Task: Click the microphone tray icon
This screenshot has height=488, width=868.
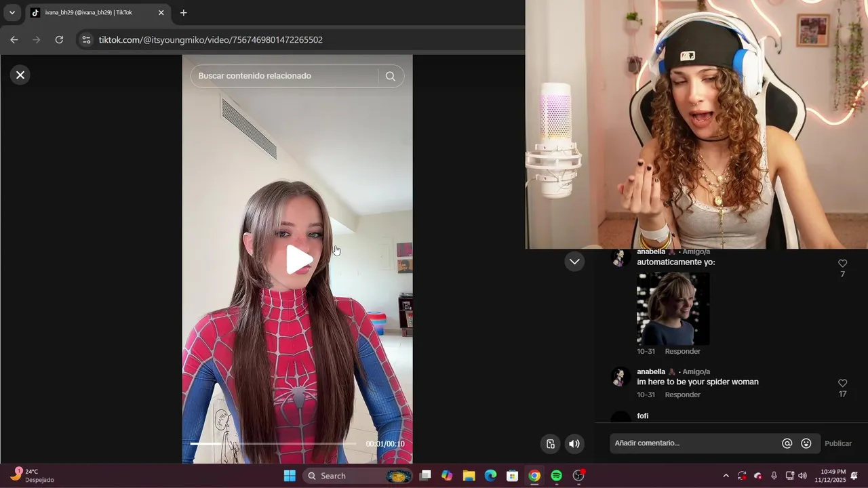Action: coord(774,476)
